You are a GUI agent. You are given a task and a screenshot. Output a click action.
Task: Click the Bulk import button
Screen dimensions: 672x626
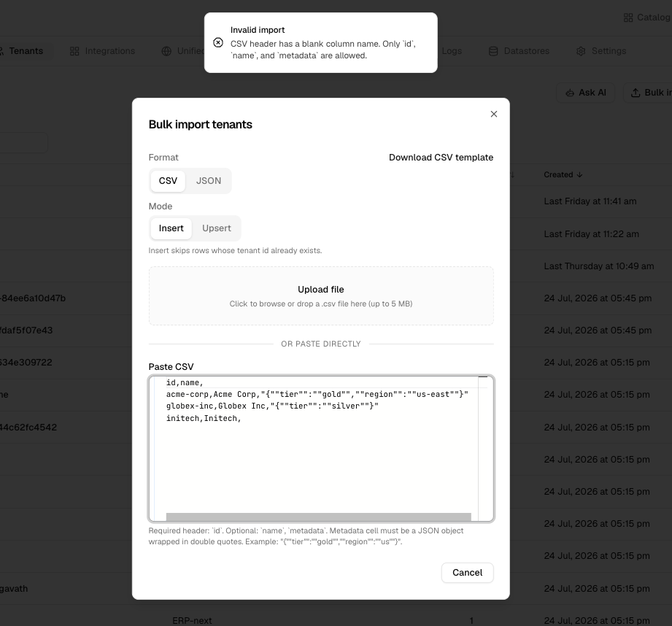[x=648, y=93]
